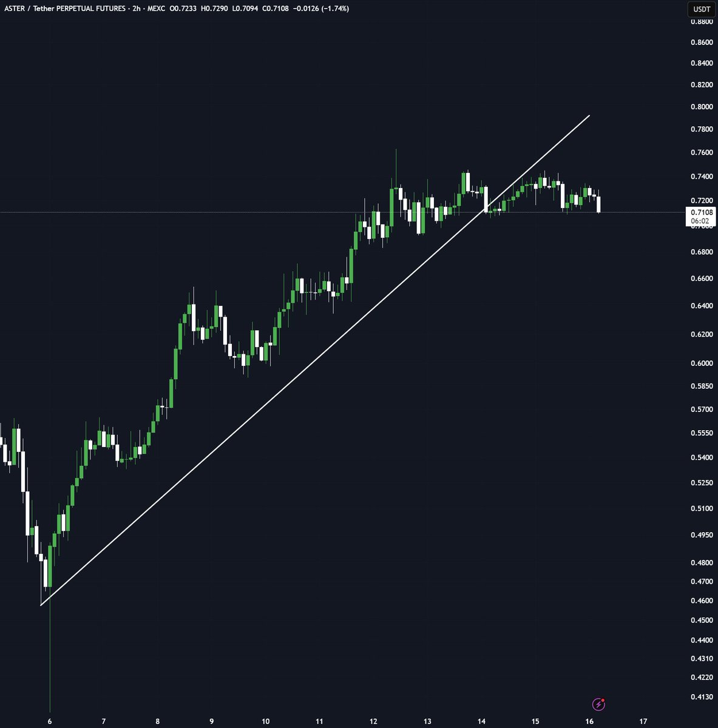Click date 11 on the time axis
Viewport: 718px width, 728px height.
click(319, 721)
